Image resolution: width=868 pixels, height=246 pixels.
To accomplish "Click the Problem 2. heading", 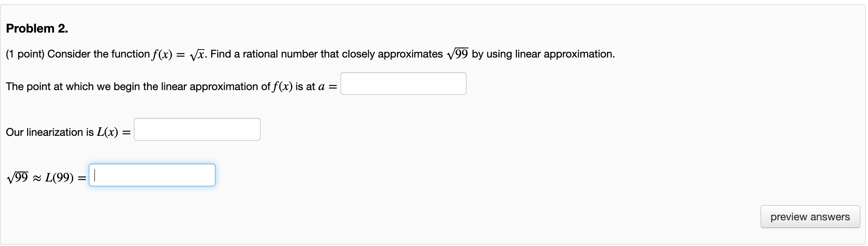I will tap(37, 28).
